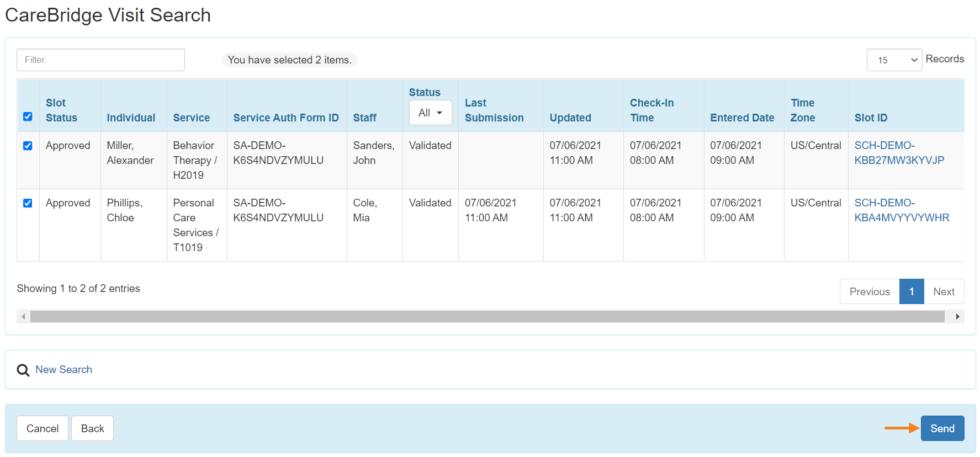980x457 pixels.
Task: Click Last Submission 07/06/2021 11:00 AM in Phillips row
Action: coord(490,210)
